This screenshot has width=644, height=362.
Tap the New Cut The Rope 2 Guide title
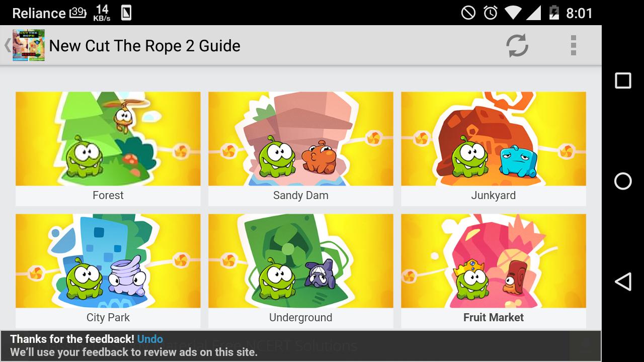pos(144,45)
